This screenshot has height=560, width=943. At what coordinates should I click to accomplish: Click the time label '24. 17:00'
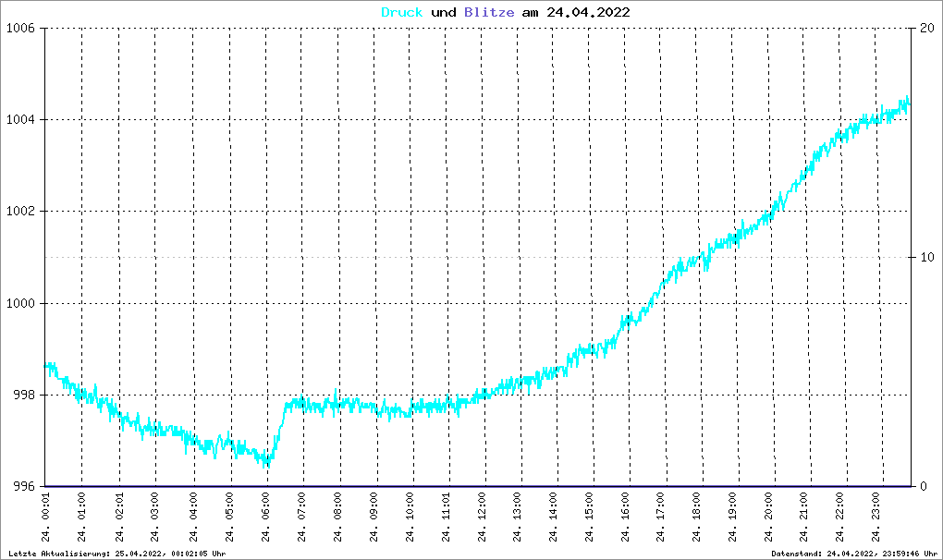660,517
